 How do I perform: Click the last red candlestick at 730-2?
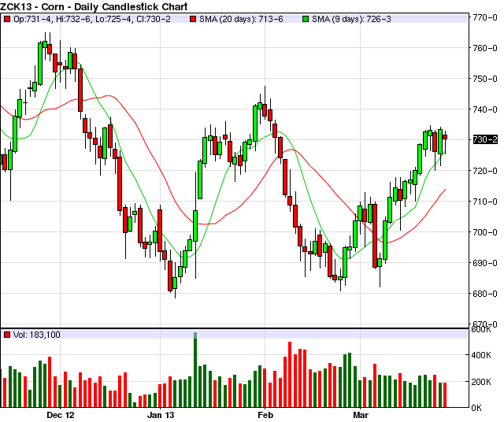pyautogui.click(x=445, y=137)
